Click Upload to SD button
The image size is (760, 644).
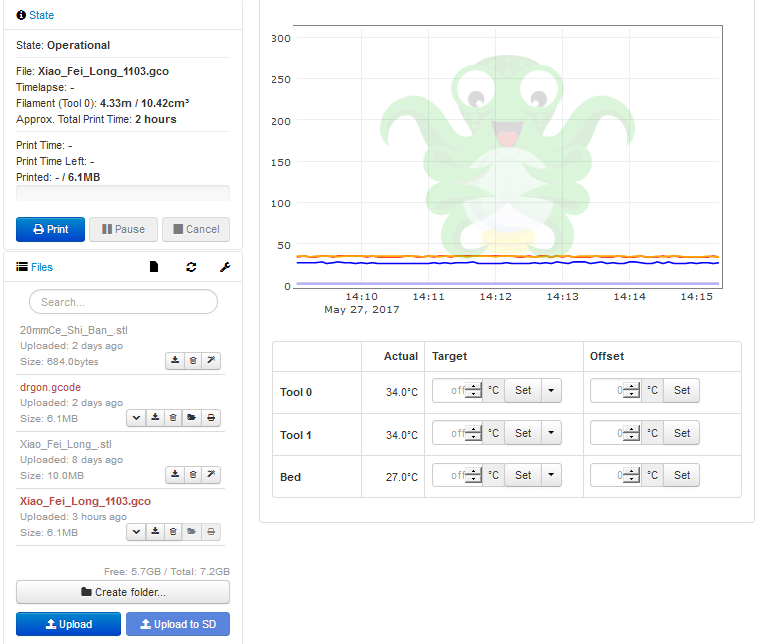[178, 624]
